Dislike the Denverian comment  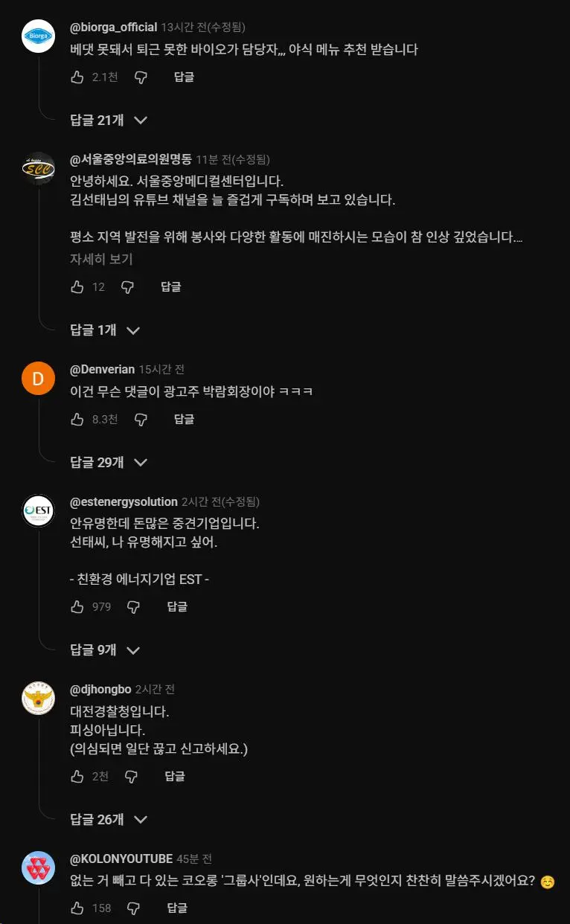pos(140,419)
